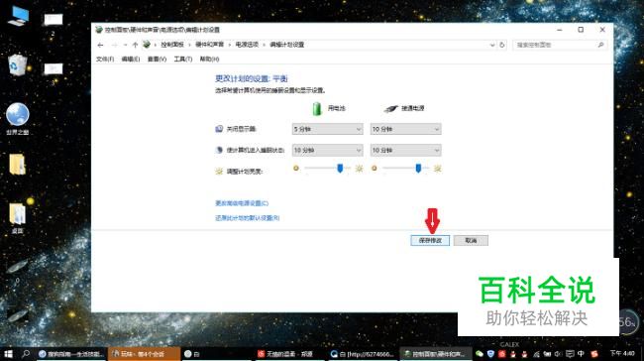This screenshot has height=361, width=644.
Task: Click dim sun icon on plugged-in slider
Action: pyautogui.click(x=375, y=169)
